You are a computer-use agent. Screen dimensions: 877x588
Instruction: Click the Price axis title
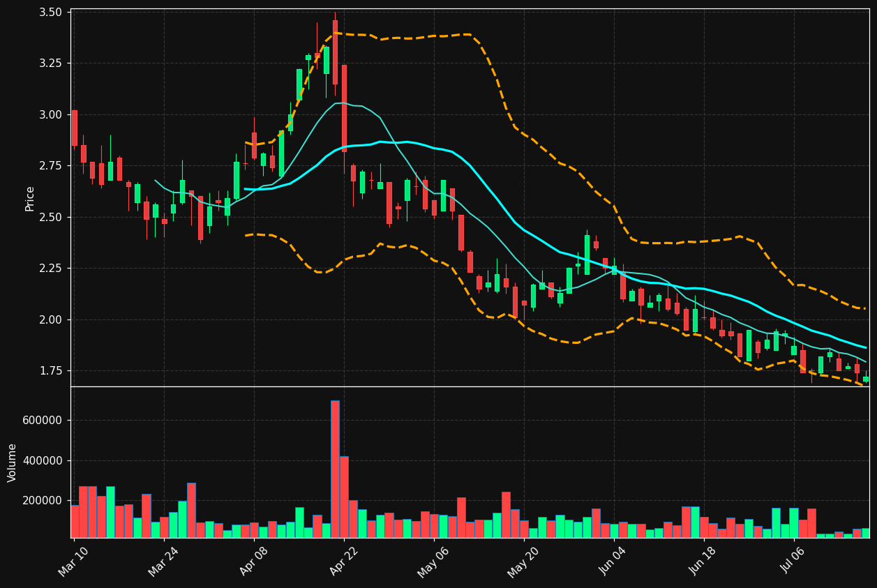pyautogui.click(x=30, y=199)
